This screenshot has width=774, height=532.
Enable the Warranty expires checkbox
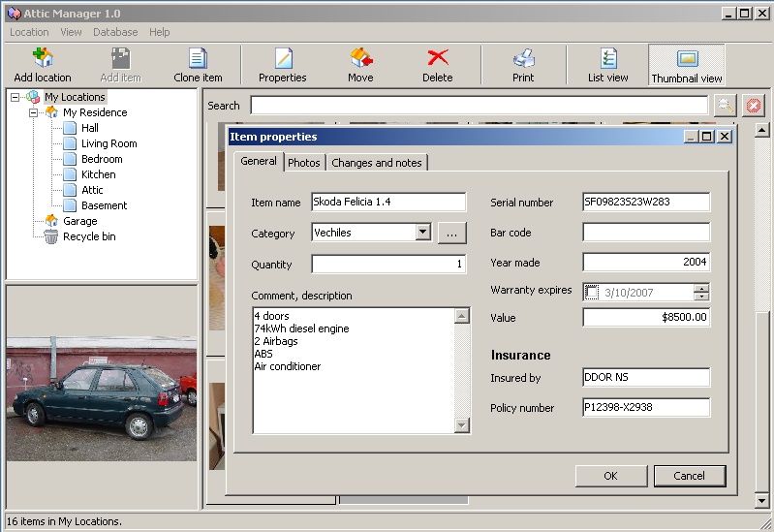pyautogui.click(x=592, y=292)
